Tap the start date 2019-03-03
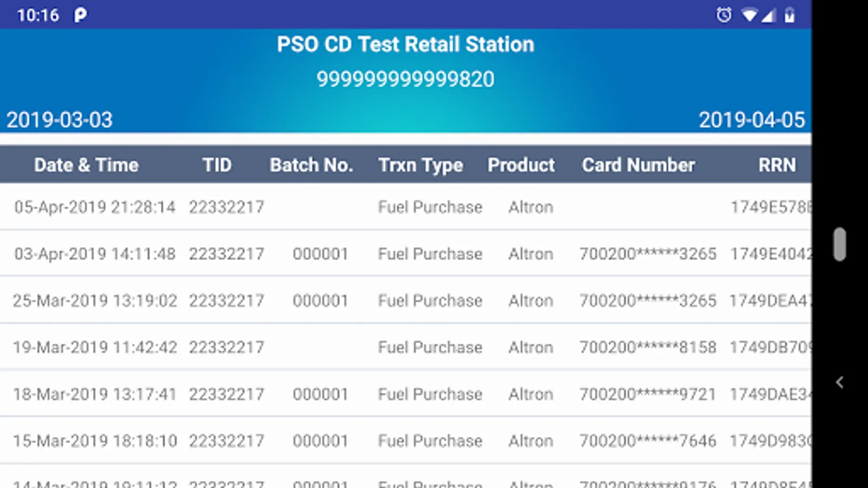 point(60,120)
